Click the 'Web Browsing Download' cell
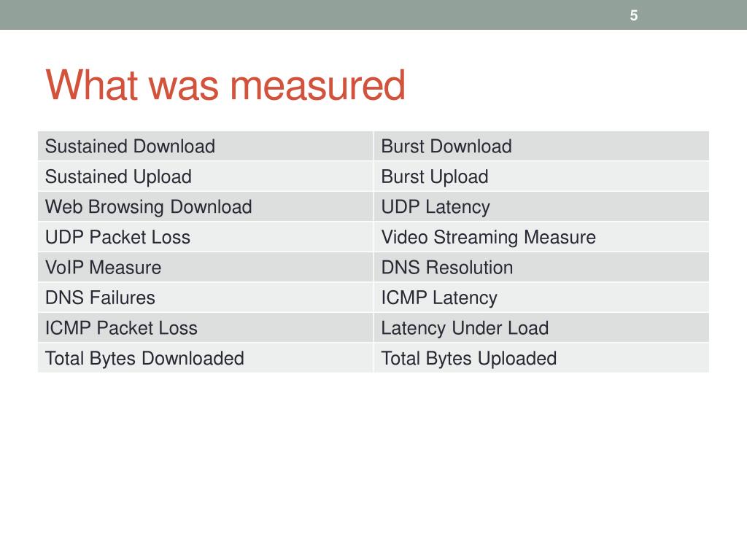Image resolution: width=747 pixels, height=560 pixels. tap(205, 206)
